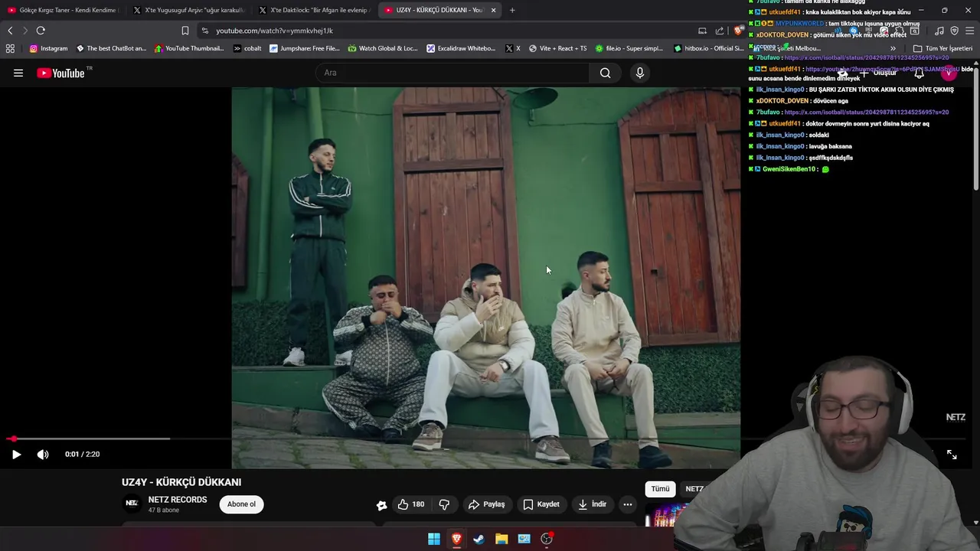Open the Windows Start menu
The width and height of the screenshot is (980, 551).
click(434, 539)
